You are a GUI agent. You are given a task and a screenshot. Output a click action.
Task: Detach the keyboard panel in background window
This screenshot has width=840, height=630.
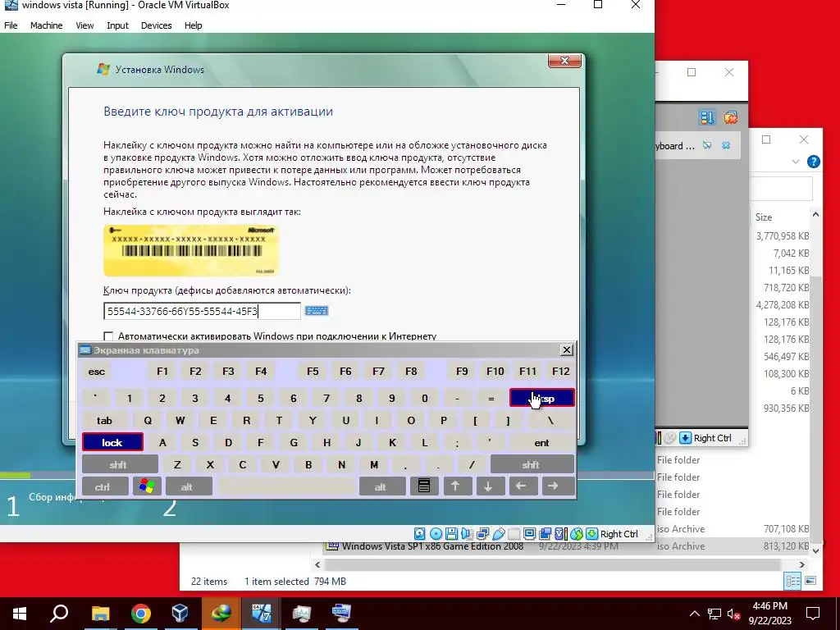click(x=707, y=145)
